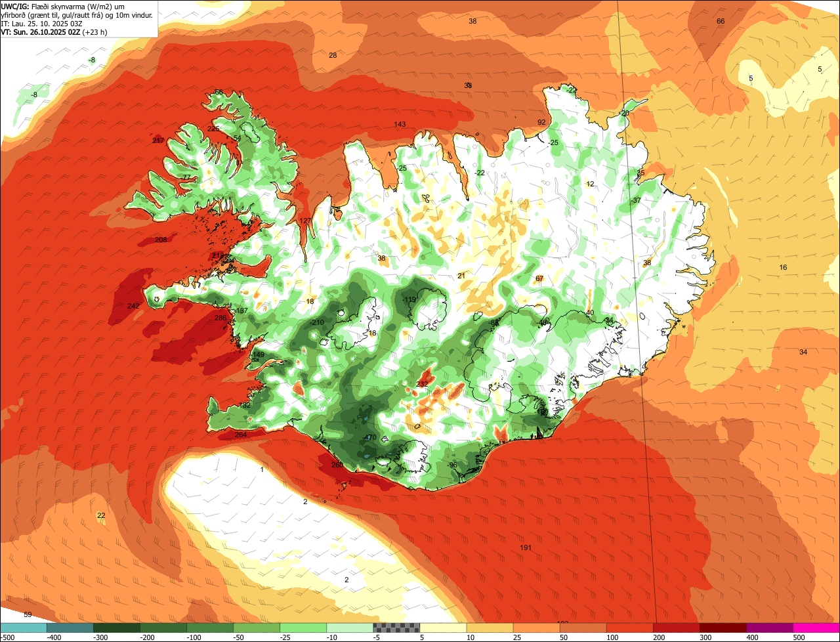This screenshot has width=840, height=642.
Task: Click the '-100' legend label
Action: pyautogui.click(x=194, y=637)
